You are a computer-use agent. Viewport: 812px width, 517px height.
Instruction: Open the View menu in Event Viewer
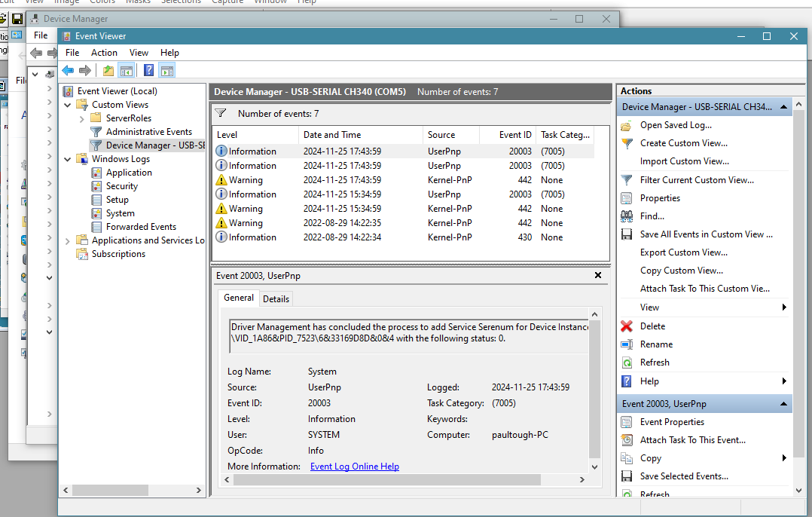pyautogui.click(x=139, y=52)
